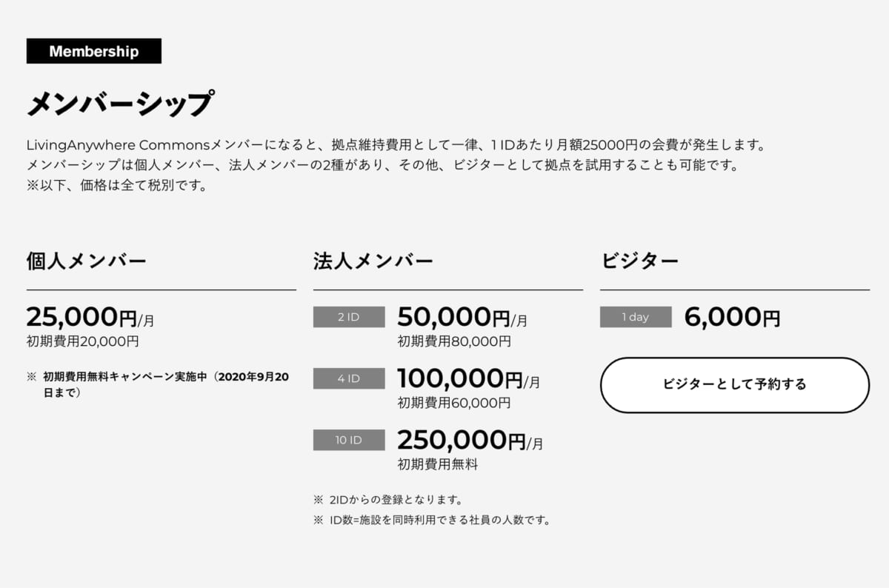Image resolution: width=889 pixels, height=588 pixels.
Task: Select the 10 ID plan badge
Action: point(349,440)
